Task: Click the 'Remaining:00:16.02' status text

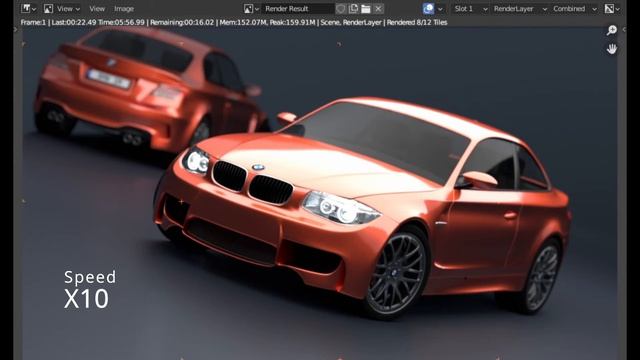Action: coord(182,22)
